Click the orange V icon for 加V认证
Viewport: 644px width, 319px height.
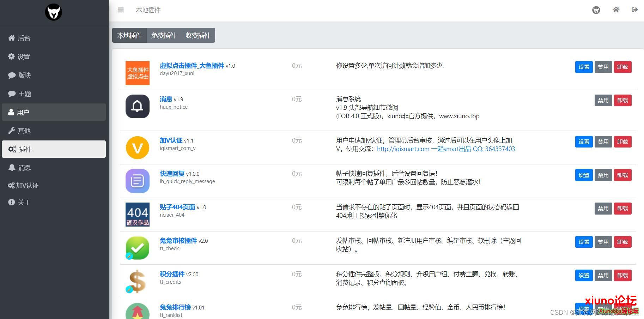pyautogui.click(x=138, y=148)
